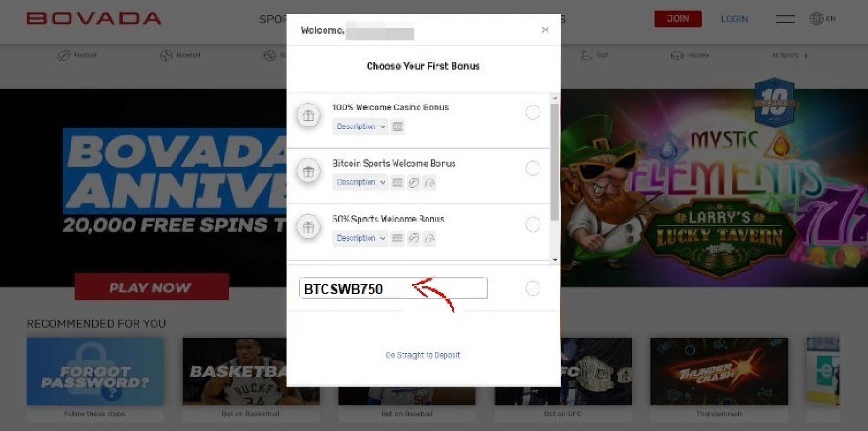868x431 pixels.
Task: Click the gift icon beside Bitcoin Sports Welcome Bonus
Action: click(308, 172)
